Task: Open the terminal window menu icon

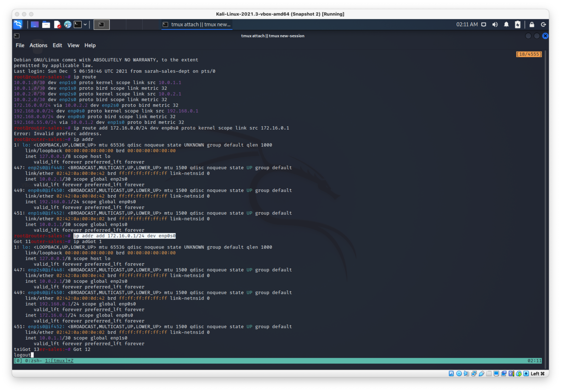Action: click(x=17, y=36)
